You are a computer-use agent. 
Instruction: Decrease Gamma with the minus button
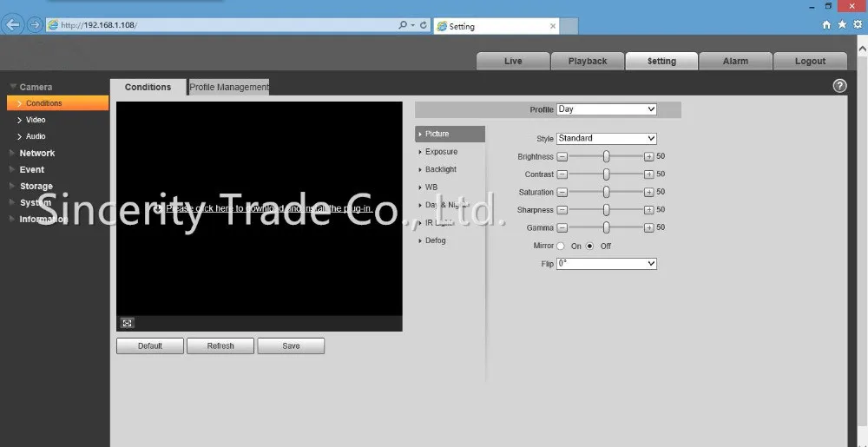(x=562, y=227)
